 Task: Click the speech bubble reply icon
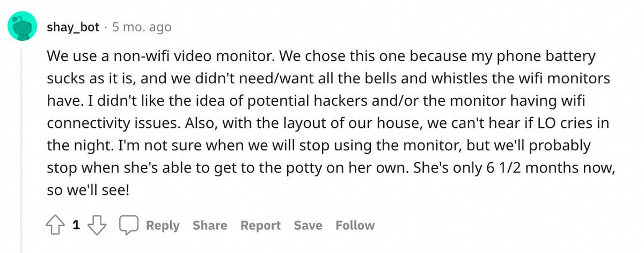tap(129, 226)
